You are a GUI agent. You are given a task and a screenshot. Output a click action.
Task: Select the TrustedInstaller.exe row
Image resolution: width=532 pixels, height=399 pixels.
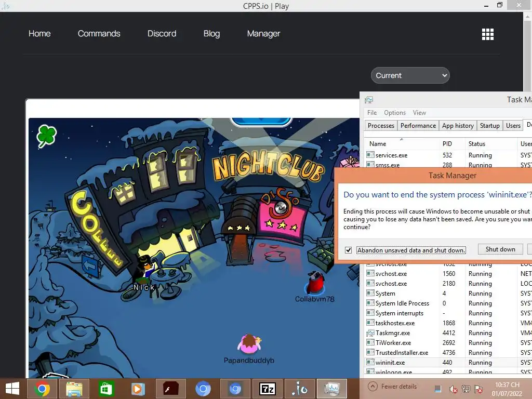(448, 353)
